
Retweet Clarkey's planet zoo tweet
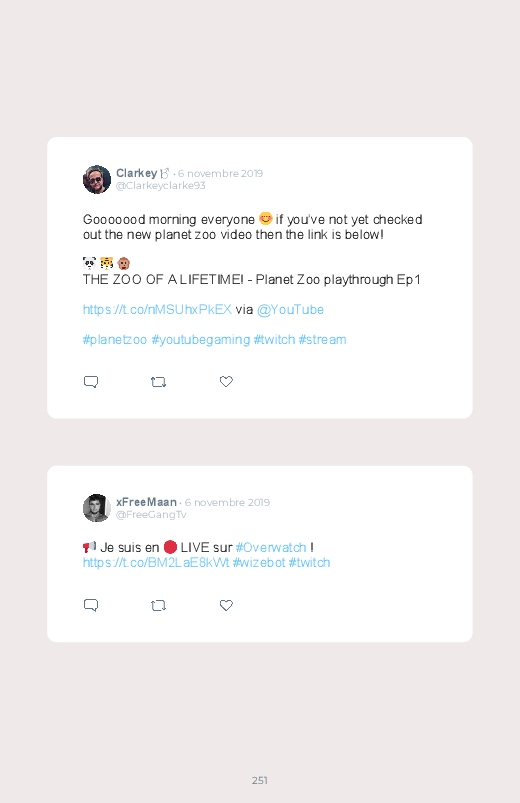click(x=158, y=382)
